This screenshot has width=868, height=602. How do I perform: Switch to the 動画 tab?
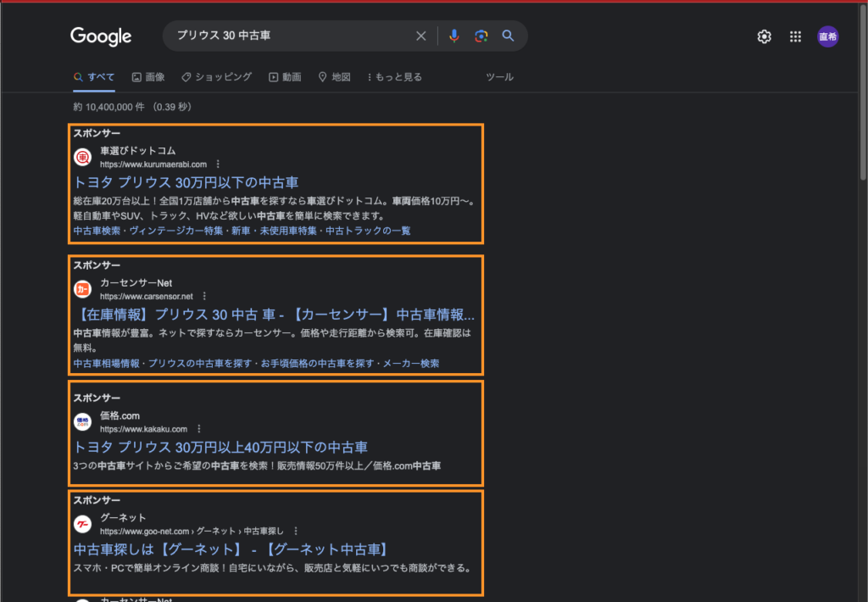(x=285, y=77)
